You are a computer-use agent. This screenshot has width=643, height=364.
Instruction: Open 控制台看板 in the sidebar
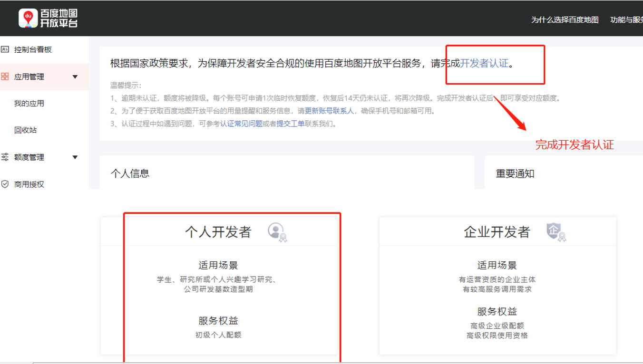coord(33,49)
